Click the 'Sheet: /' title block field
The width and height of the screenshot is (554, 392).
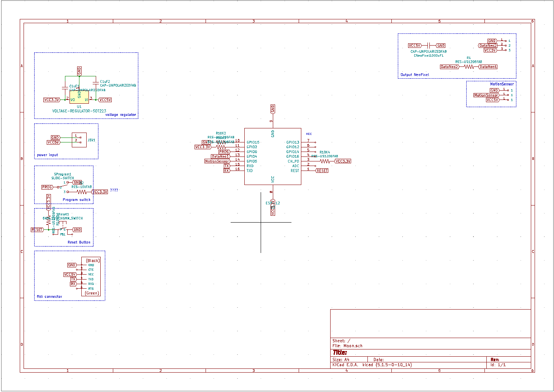click(x=341, y=341)
